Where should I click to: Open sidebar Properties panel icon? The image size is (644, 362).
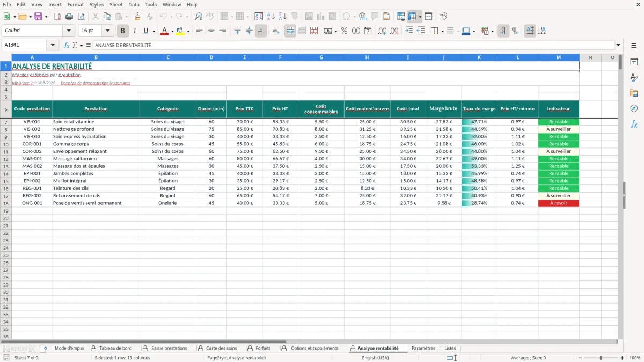click(634, 62)
